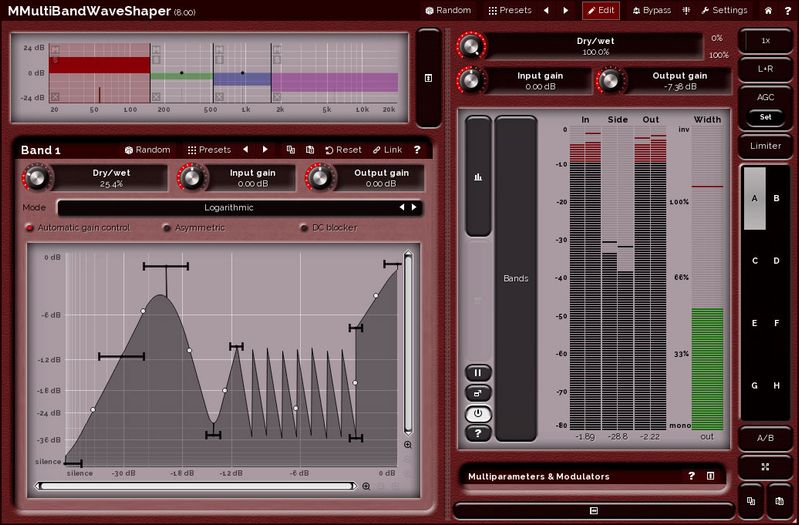This screenshot has height=525, width=800.
Task: Toggle the meters power button
Action: 478,413
